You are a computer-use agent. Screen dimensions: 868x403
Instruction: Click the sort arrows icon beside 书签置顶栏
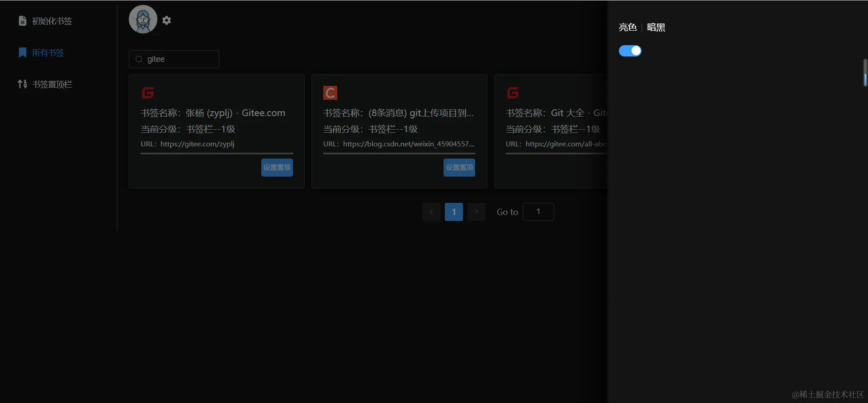click(x=22, y=84)
